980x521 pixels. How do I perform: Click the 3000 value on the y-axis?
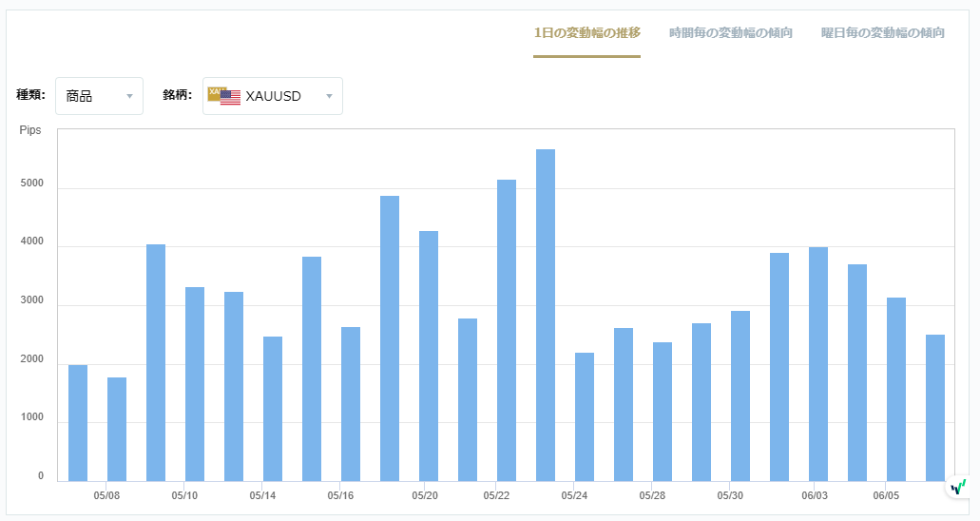tap(32, 300)
